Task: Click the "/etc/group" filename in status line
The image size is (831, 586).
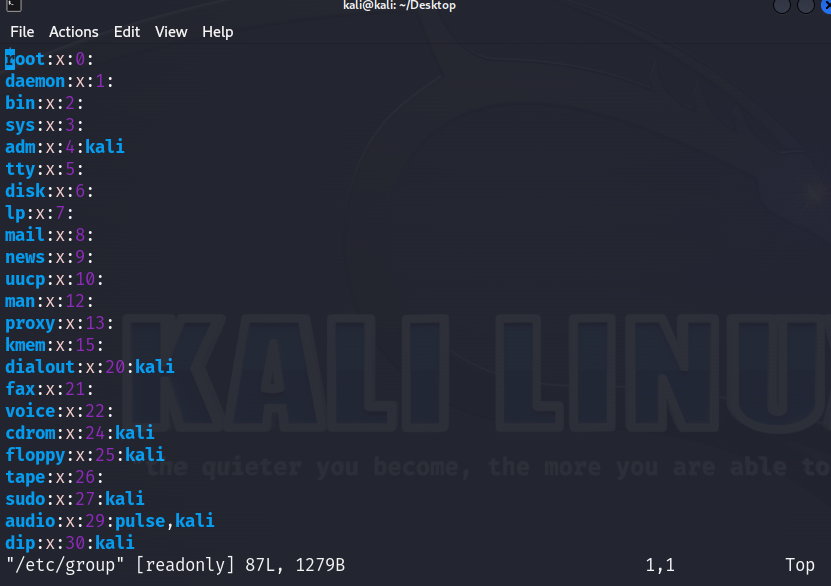Action: coord(65,565)
